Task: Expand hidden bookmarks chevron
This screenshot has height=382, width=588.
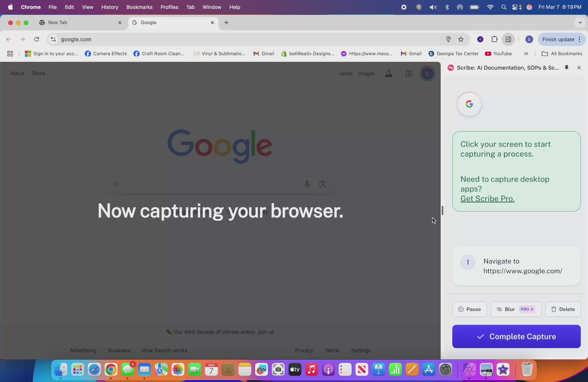Action: point(526,54)
